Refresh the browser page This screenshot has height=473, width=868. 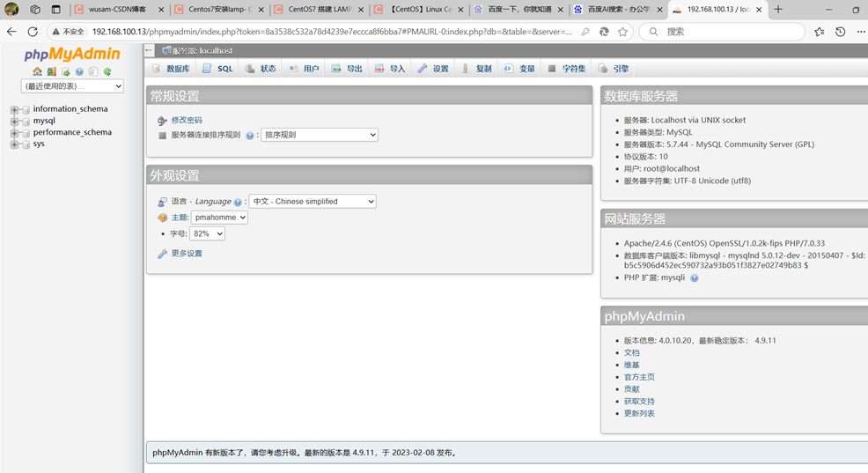[33, 32]
